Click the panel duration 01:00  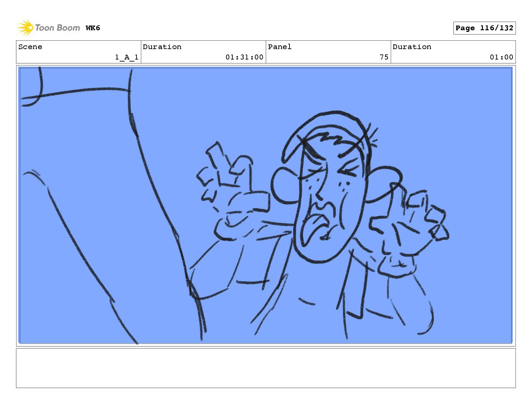501,57
